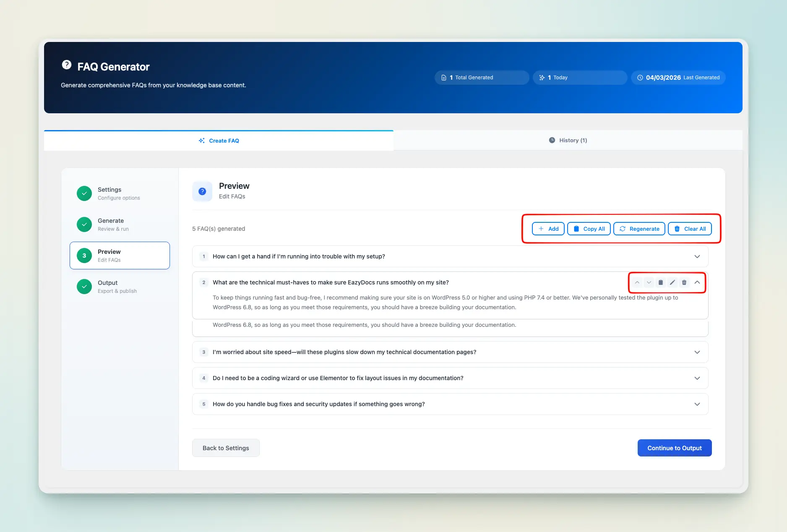The image size is (787, 532).
Task: Click Continue to Output
Action: coord(674,448)
